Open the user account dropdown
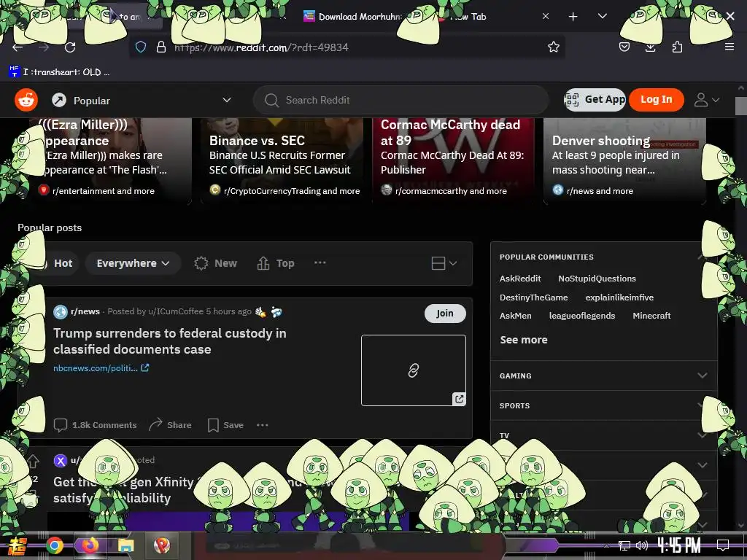The height and width of the screenshot is (560, 747). click(x=706, y=100)
